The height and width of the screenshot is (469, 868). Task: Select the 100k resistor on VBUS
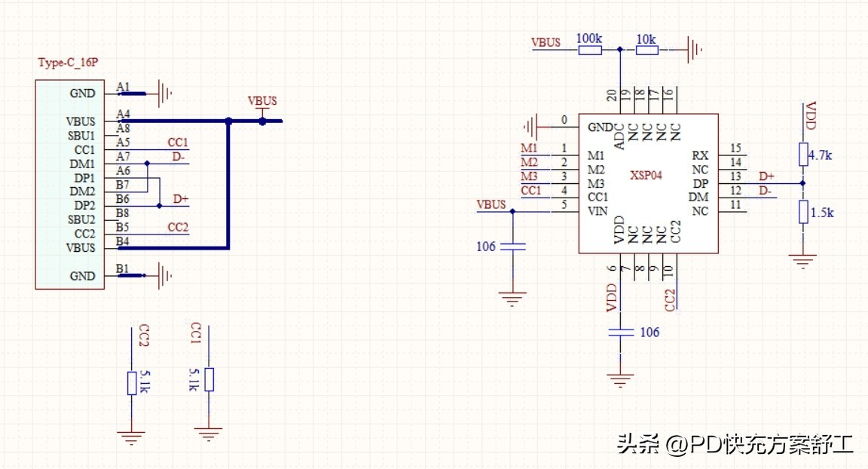[x=589, y=51]
